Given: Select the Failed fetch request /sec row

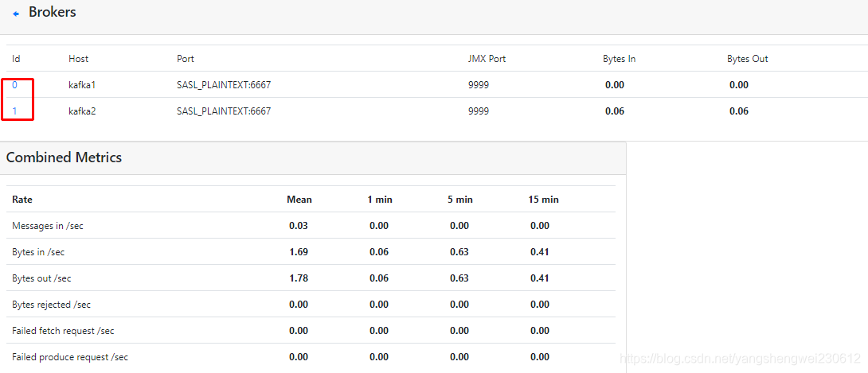Looking at the screenshot, I should coord(63,331).
